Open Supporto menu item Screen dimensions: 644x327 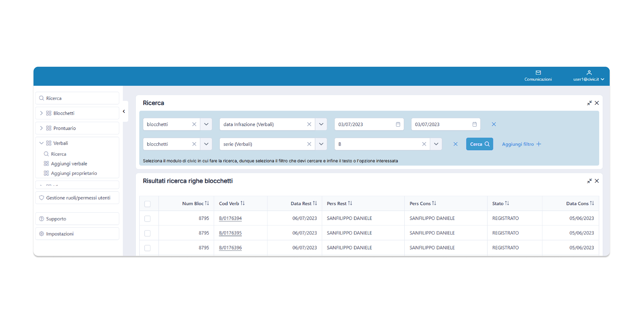pyautogui.click(x=77, y=219)
